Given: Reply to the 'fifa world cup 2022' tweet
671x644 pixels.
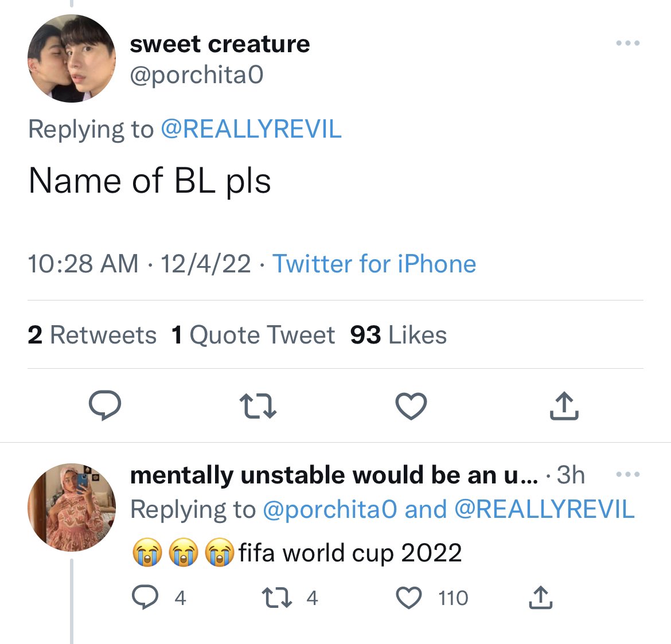Looking at the screenshot, I should click(x=145, y=598).
